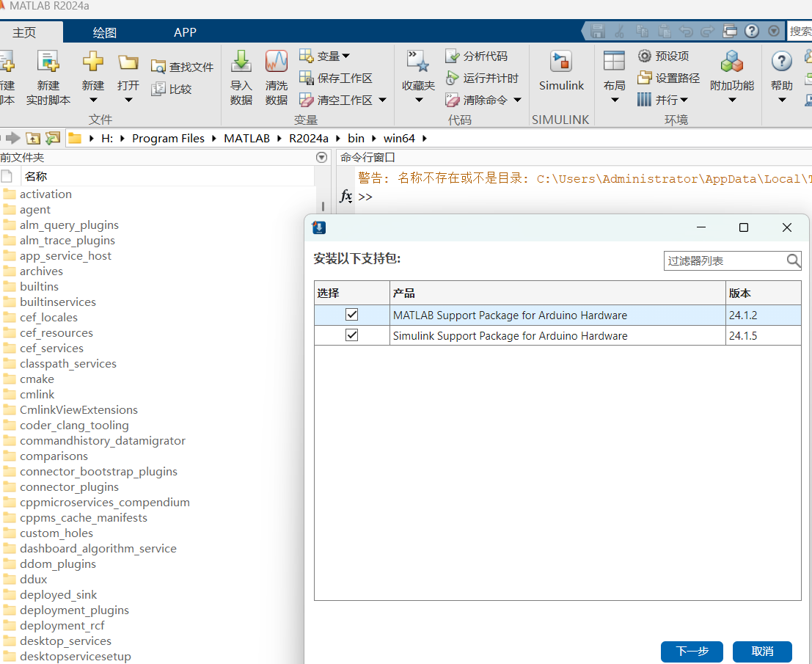Sort by Version (版本) column header
Viewport: 812px width, 664px height.
pyautogui.click(x=764, y=293)
